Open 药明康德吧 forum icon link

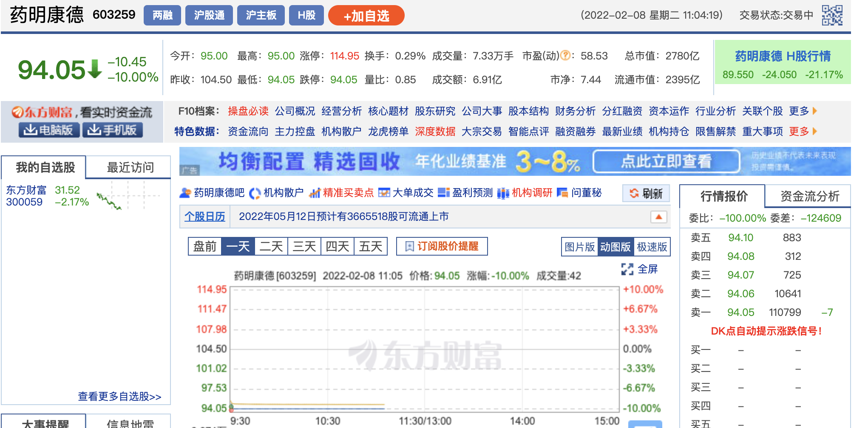click(x=212, y=193)
